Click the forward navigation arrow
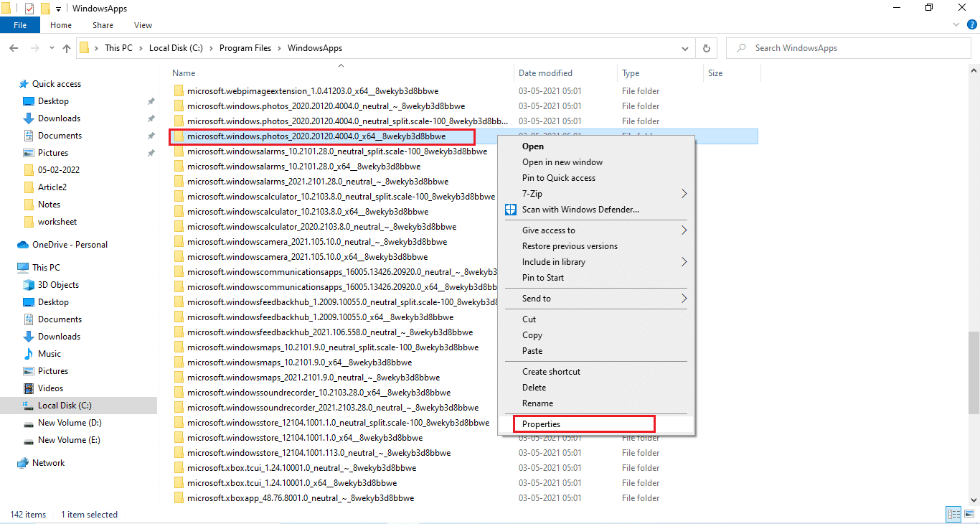Image resolution: width=980 pixels, height=524 pixels. (34, 48)
